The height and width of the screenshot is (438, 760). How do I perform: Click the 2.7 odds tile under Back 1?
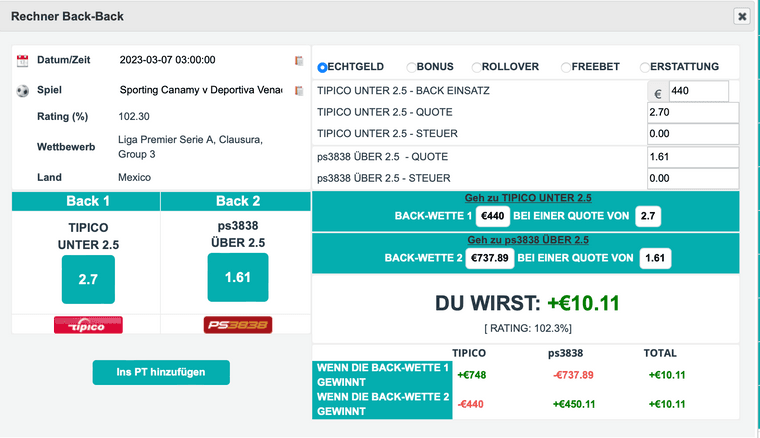(x=88, y=280)
